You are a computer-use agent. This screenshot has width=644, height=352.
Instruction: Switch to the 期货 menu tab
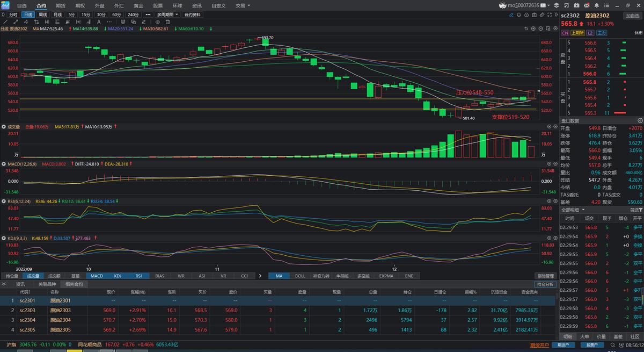pos(60,5)
